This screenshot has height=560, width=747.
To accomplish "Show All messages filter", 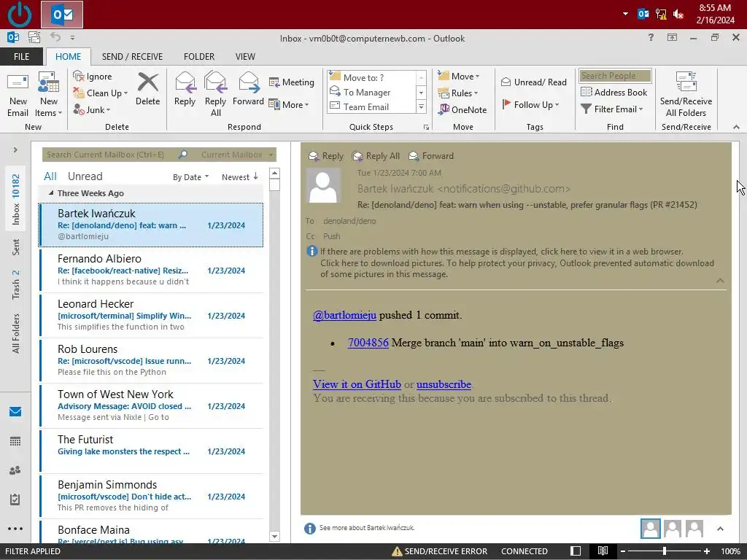I will (50, 176).
